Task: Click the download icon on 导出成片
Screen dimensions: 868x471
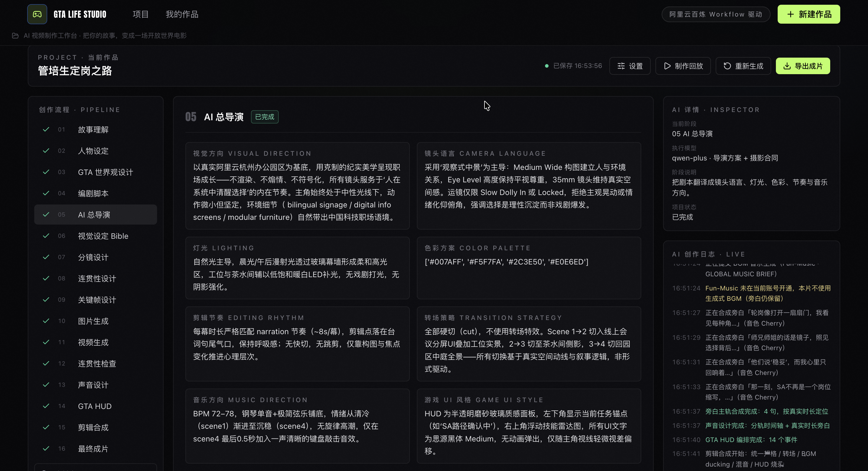Action: 787,66
